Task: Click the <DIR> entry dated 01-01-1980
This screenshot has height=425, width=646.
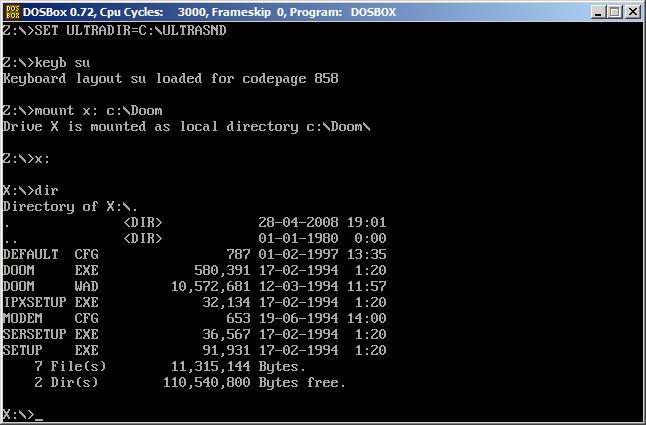Action: point(143,238)
